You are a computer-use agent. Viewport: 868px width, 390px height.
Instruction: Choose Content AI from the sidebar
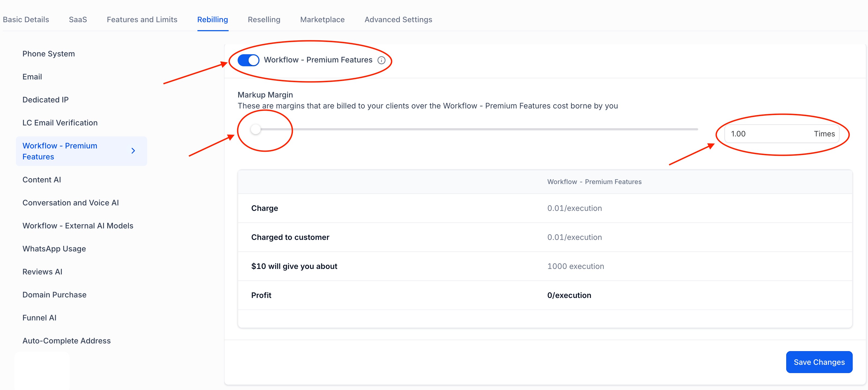coord(42,180)
